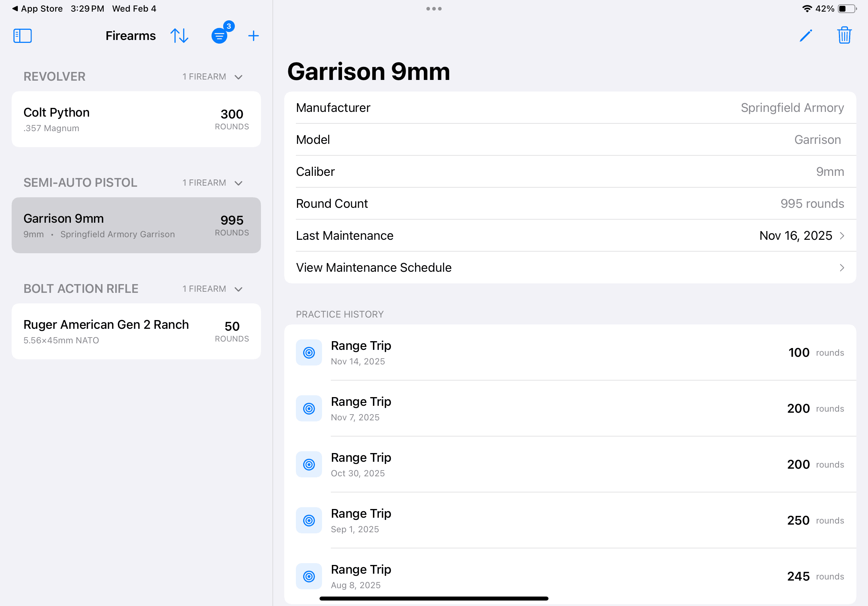Add a new firearm using the plus icon
Screen dimensions: 868x606
(x=253, y=36)
